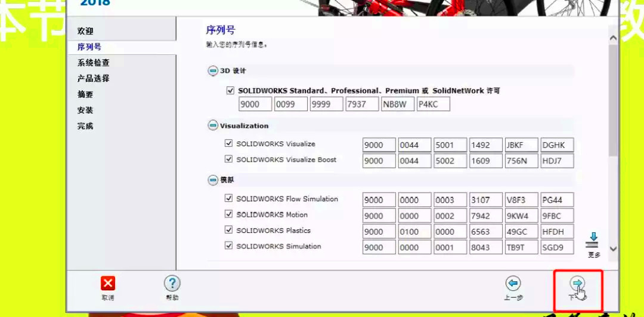Go back with the previous step arrow
The width and height of the screenshot is (644, 317).
[513, 284]
